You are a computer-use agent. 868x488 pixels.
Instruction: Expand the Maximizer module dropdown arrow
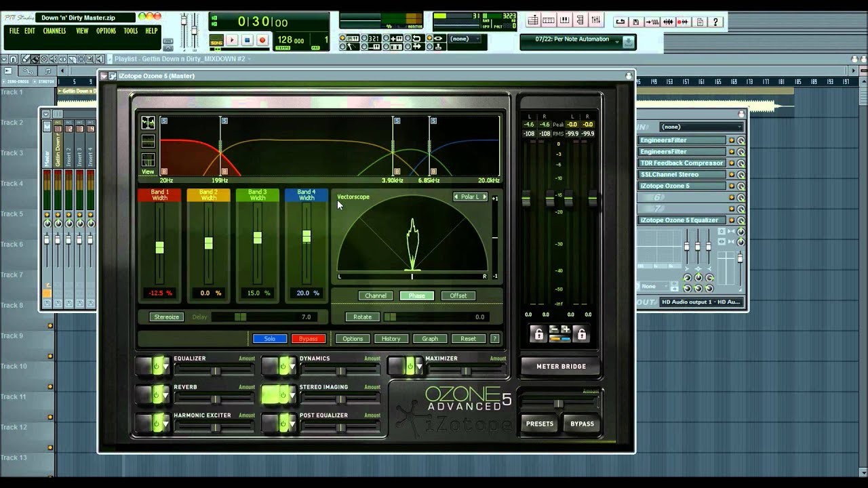[418, 367]
